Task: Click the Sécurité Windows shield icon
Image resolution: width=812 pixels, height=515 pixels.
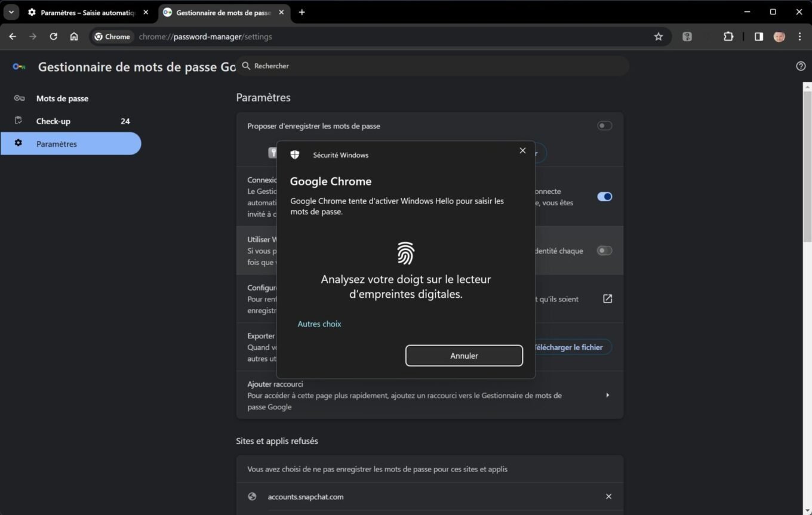Action: [x=295, y=155]
